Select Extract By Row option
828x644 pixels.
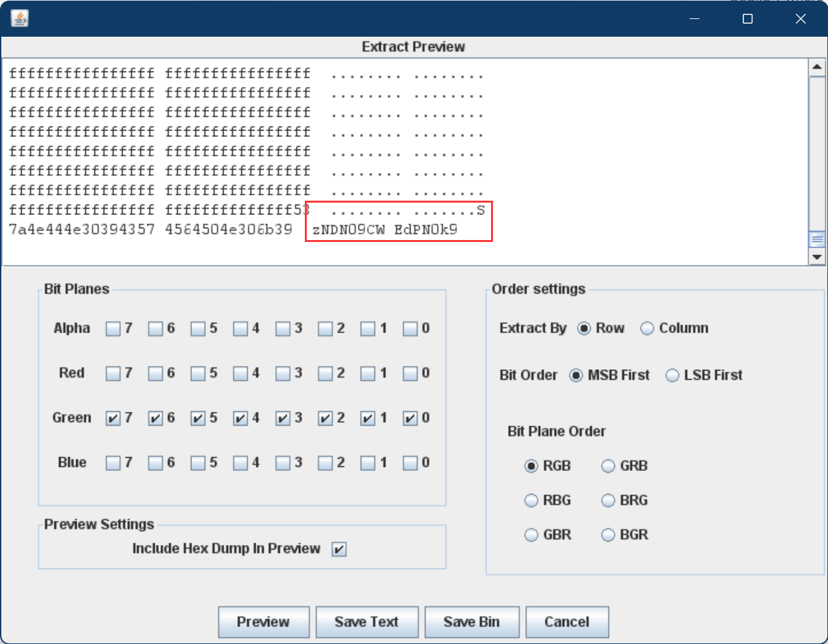(x=583, y=329)
